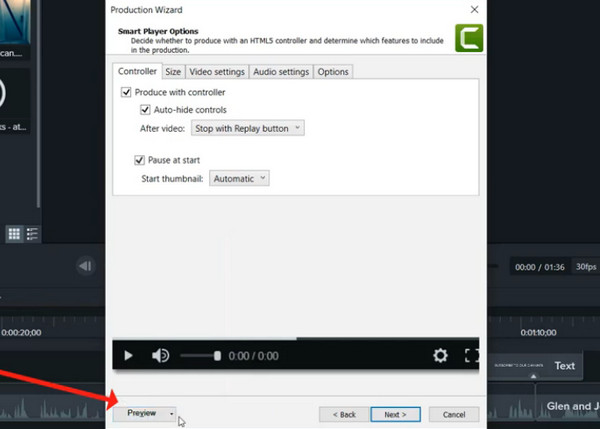Close the Production Wizard dialog
Image resolution: width=600 pixels, height=429 pixels.
(x=474, y=10)
